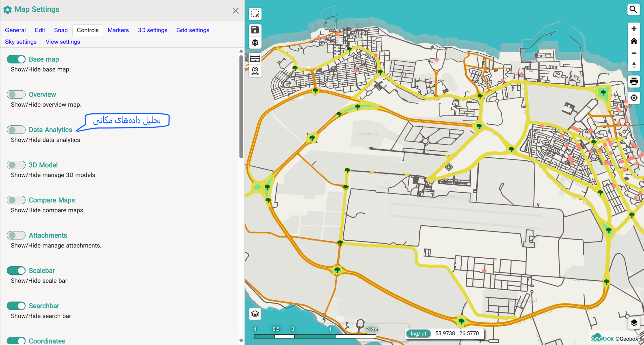This screenshot has height=345, width=644.
Task: Click the Searchbar label
Action: pyautogui.click(x=44, y=306)
